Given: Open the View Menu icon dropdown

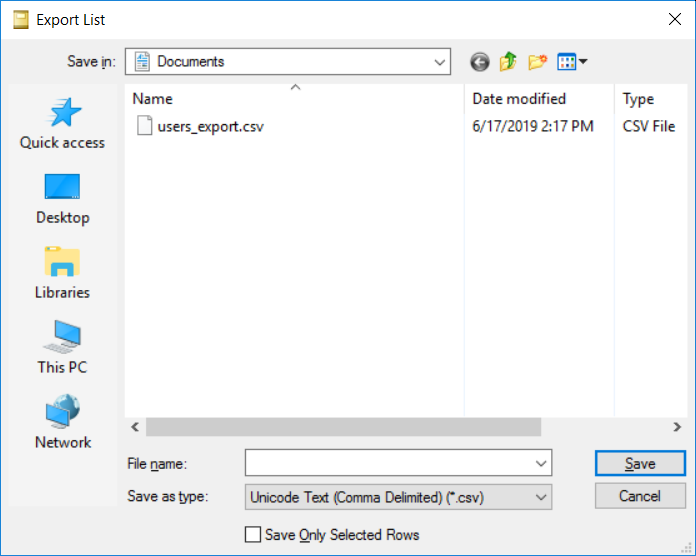Looking at the screenshot, I should coord(572,62).
